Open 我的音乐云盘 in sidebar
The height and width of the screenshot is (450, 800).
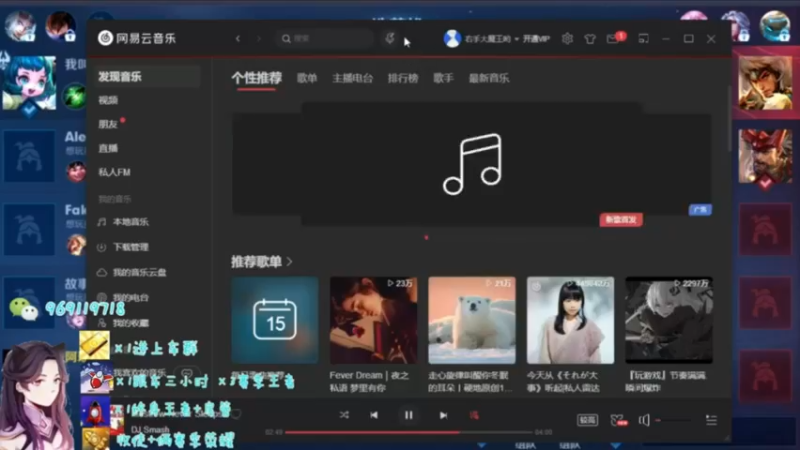(x=132, y=272)
